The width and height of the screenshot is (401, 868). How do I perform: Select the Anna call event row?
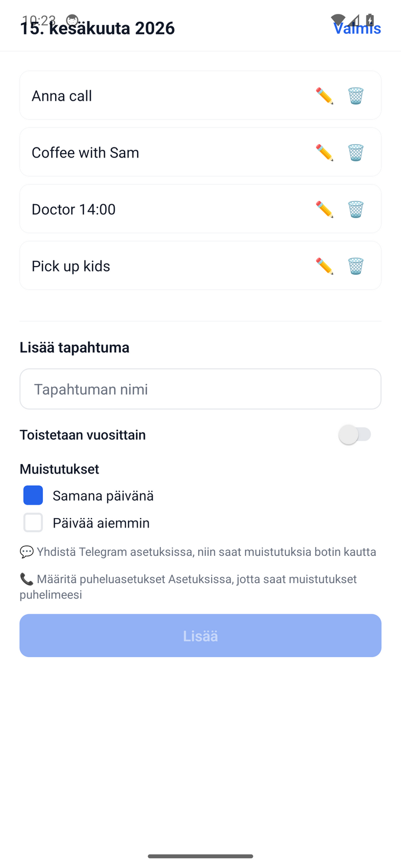click(x=200, y=95)
